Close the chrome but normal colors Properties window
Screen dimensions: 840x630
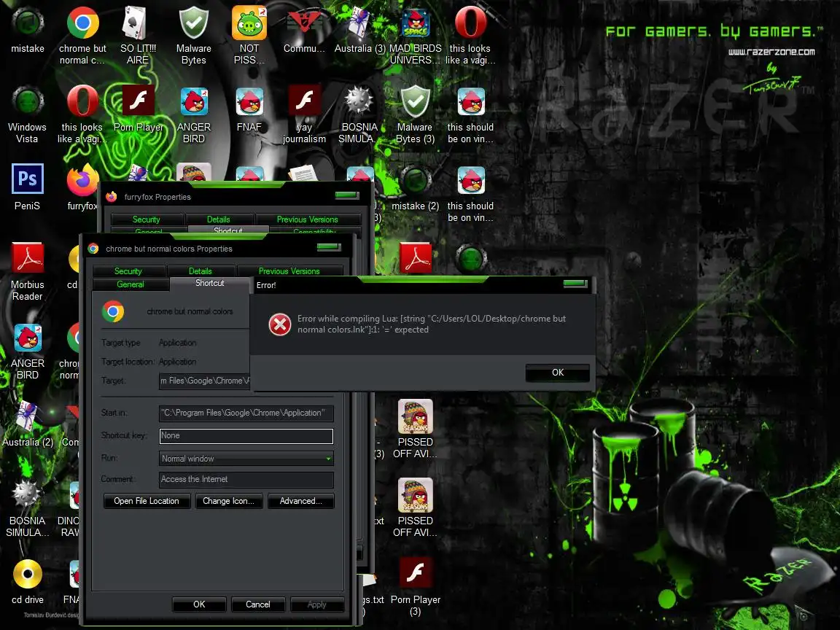[329, 247]
